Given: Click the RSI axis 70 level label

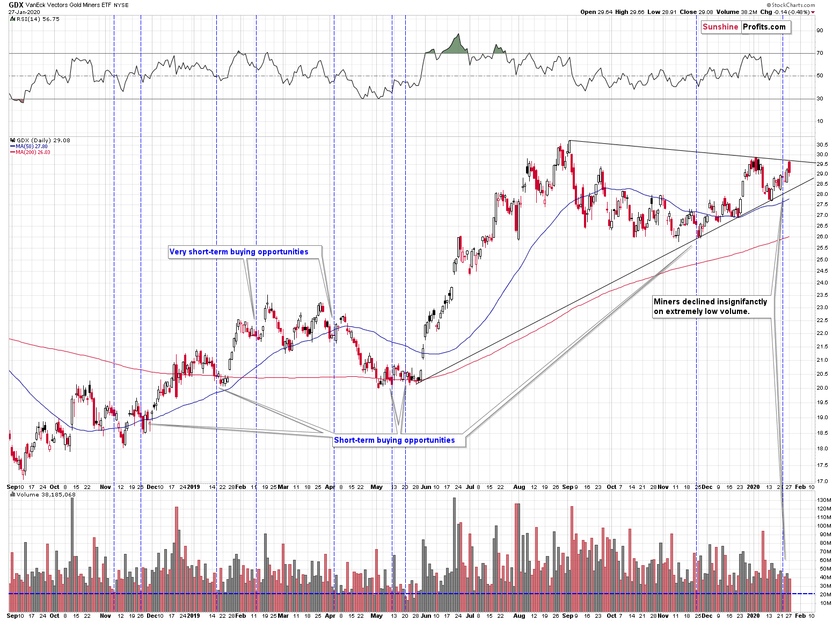Looking at the screenshot, I should pyautogui.click(x=820, y=53).
